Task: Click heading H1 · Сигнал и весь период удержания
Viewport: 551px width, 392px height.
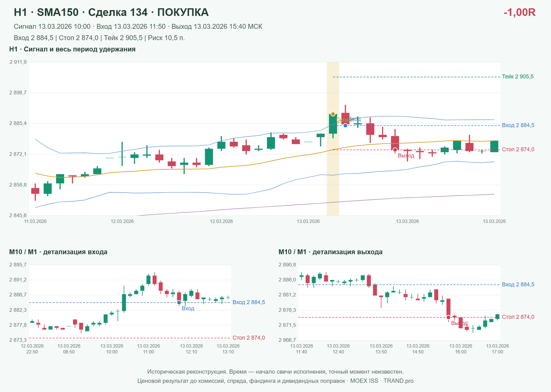Action: 72,49
